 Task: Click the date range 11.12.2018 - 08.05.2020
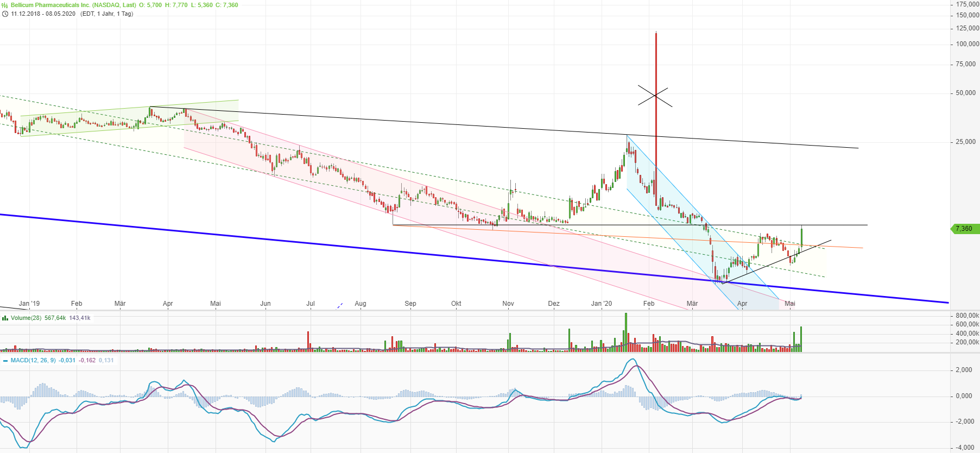point(43,14)
